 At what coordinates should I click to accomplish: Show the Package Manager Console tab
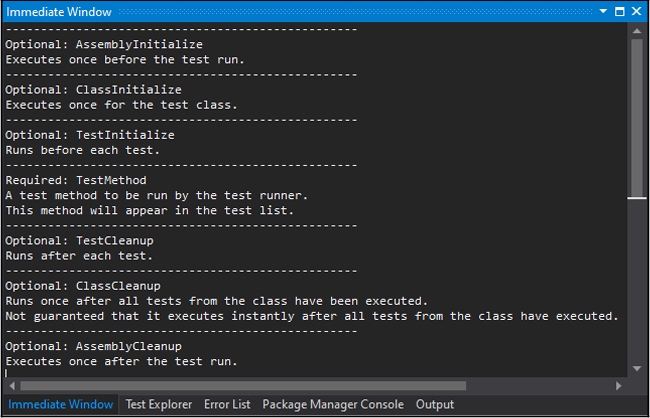333,405
